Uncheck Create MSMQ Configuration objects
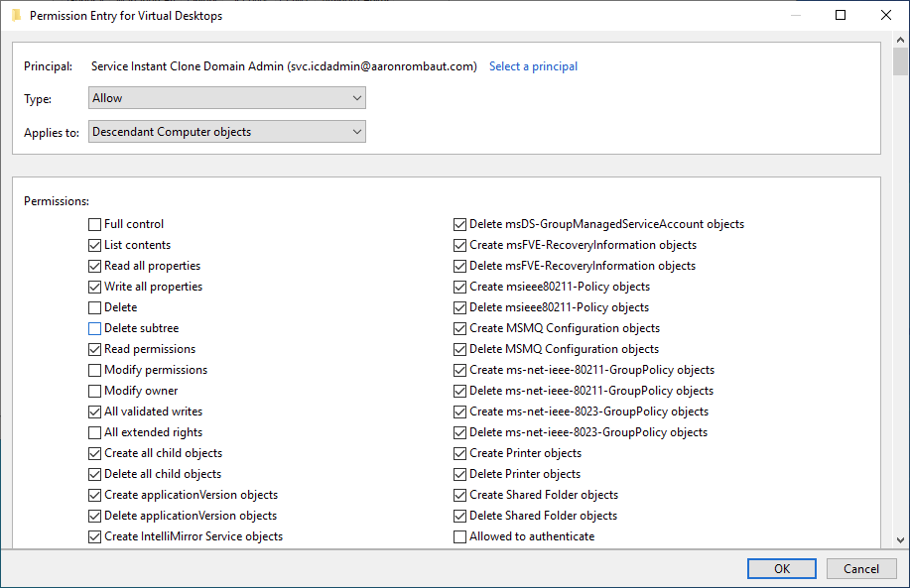Image resolution: width=910 pixels, height=588 pixels. point(460,328)
